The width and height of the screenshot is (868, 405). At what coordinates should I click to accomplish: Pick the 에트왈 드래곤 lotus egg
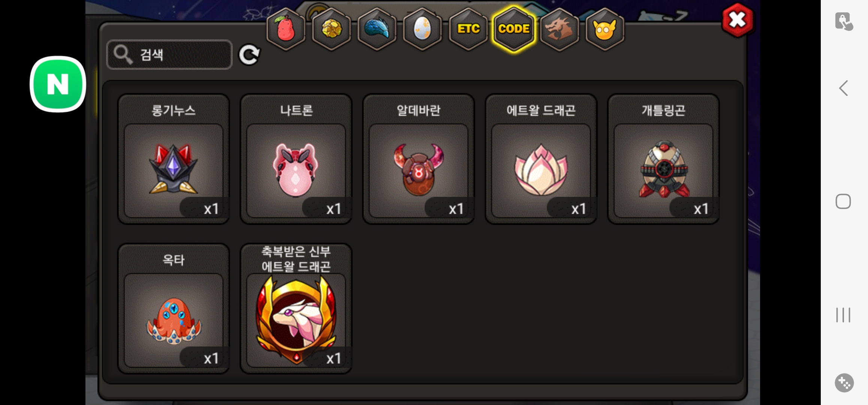(541, 159)
